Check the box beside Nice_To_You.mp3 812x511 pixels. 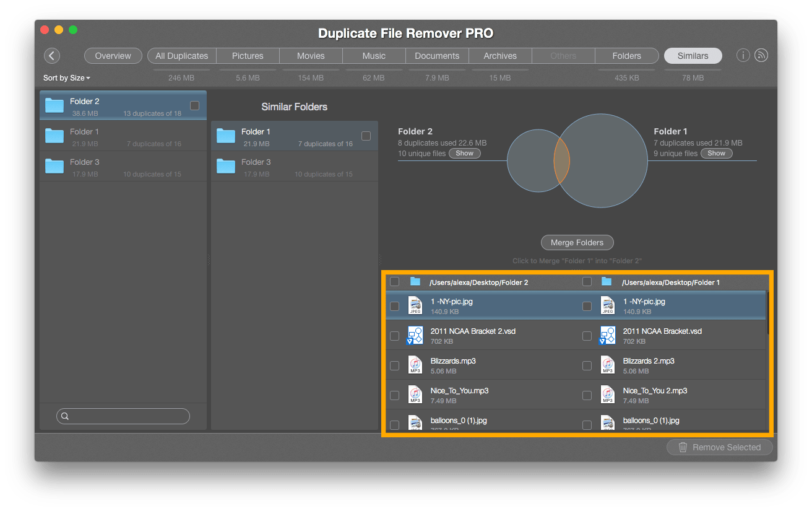(394, 395)
